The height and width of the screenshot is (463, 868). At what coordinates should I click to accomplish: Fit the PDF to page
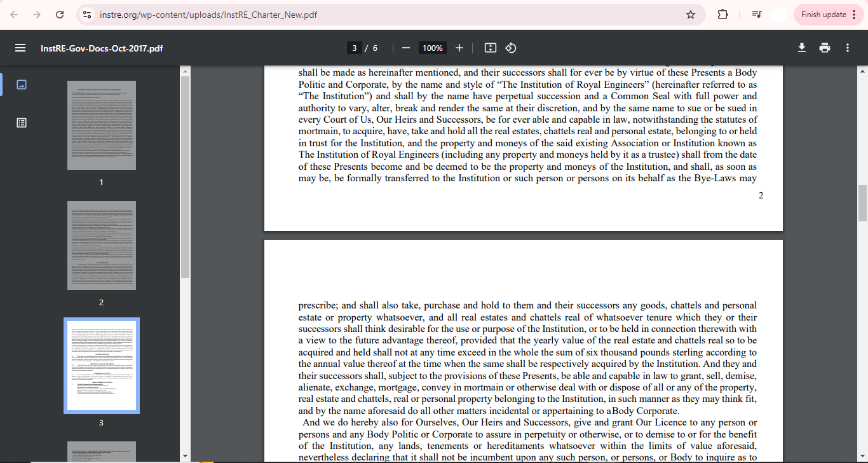(x=490, y=48)
